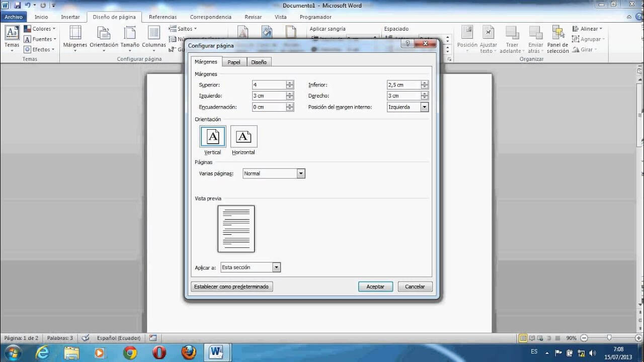Open the Aplicar a dropdown
Image resolution: width=644 pixels, height=362 pixels.
276,267
